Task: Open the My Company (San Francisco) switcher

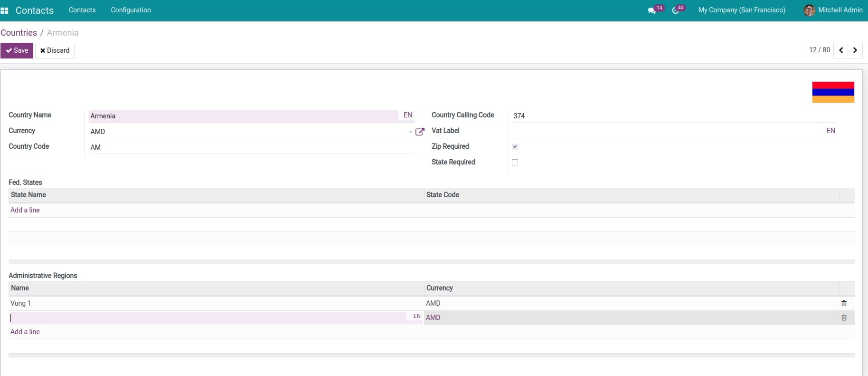Action: [741, 10]
